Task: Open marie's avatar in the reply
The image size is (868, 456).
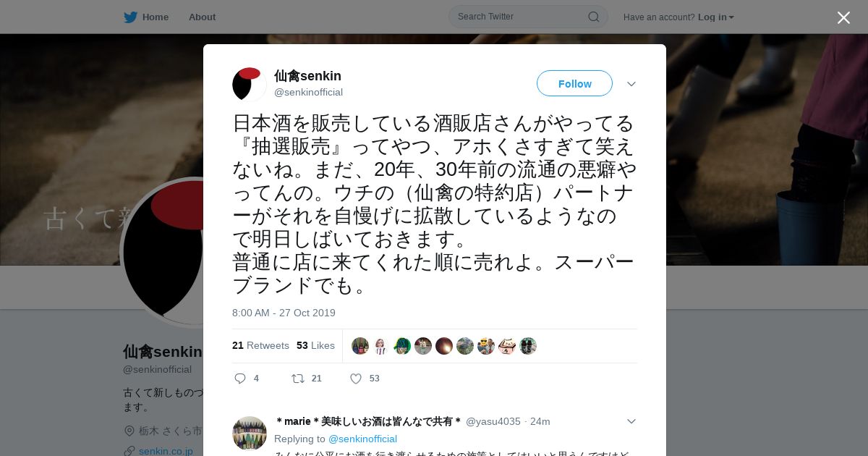Action: [x=250, y=434]
